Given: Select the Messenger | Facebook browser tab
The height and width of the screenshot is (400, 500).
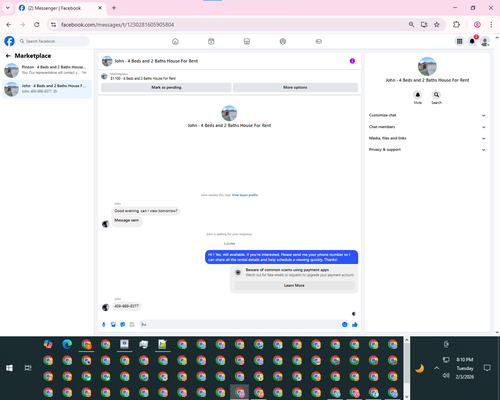Looking at the screenshot, I should point(61,8).
